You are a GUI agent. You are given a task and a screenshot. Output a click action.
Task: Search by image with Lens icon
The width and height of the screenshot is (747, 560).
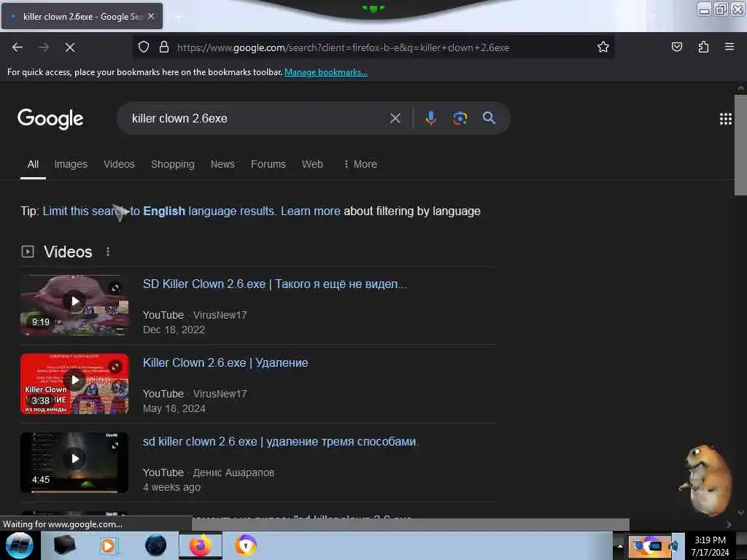(x=460, y=118)
